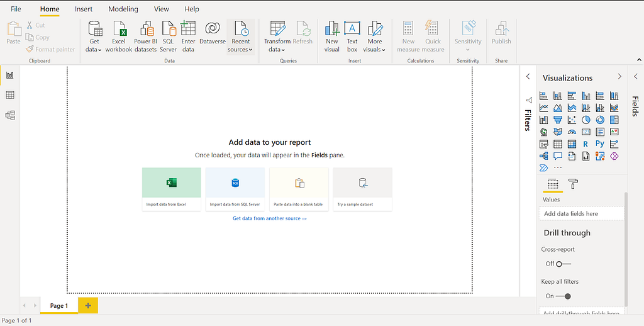The width and height of the screenshot is (644, 326).
Task: Switch to the View ribbon tab
Action: click(162, 9)
